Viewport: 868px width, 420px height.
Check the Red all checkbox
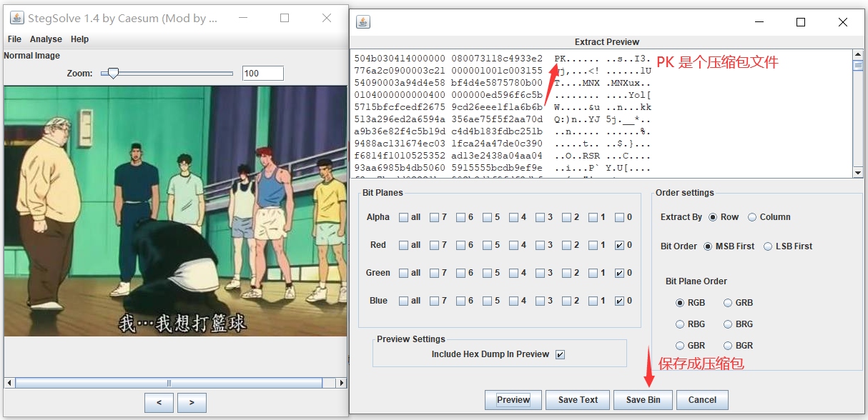click(x=404, y=245)
